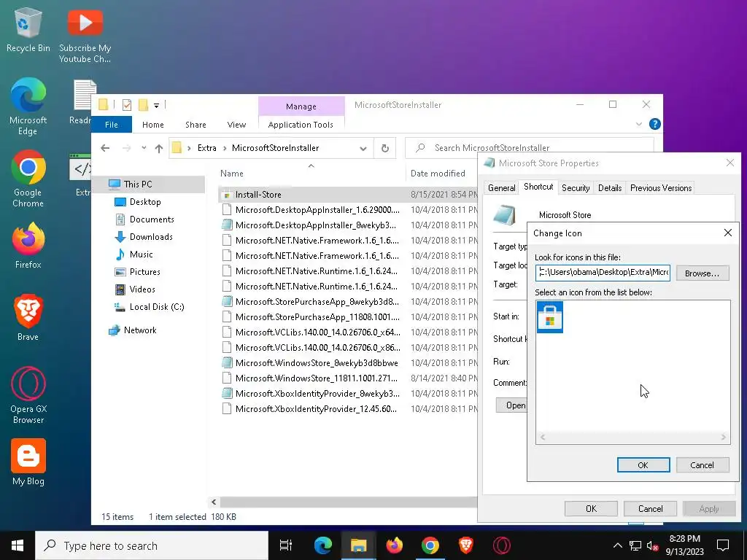Click OK in Microsoft Store Properties
The height and width of the screenshot is (560, 747).
(591, 508)
